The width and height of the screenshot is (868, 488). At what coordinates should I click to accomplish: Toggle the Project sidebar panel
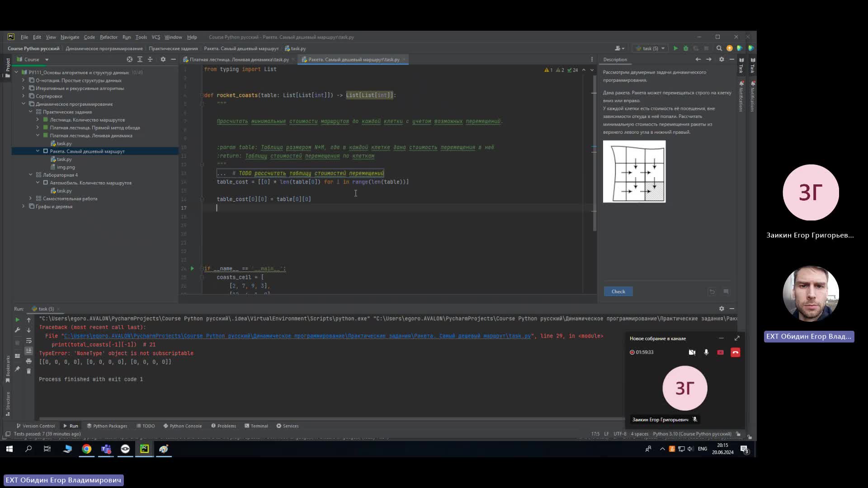coord(8,68)
